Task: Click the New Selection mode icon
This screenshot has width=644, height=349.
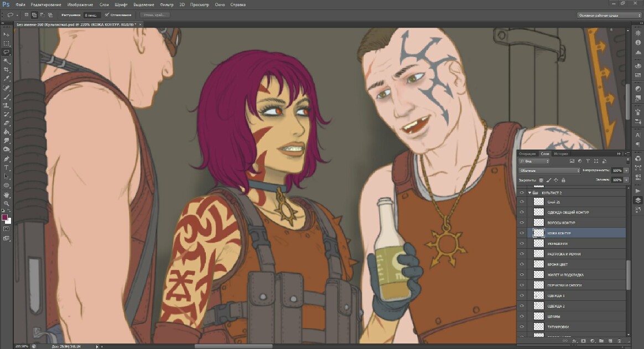Action: (x=27, y=15)
